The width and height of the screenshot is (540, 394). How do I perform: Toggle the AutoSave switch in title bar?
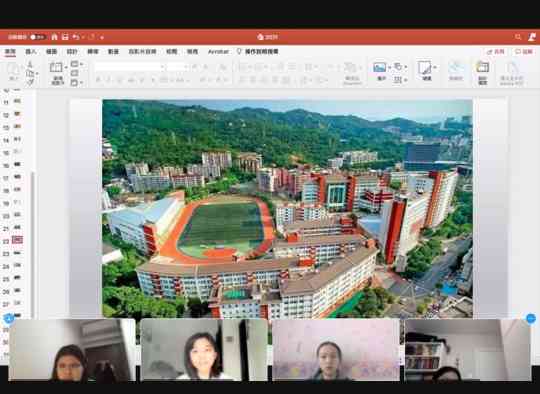[38, 37]
